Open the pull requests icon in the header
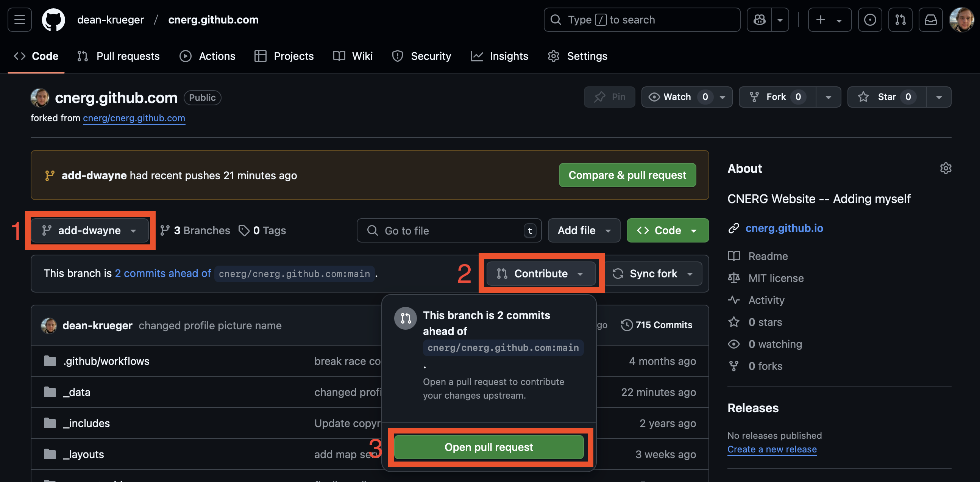Image resolution: width=980 pixels, height=482 pixels. click(900, 19)
